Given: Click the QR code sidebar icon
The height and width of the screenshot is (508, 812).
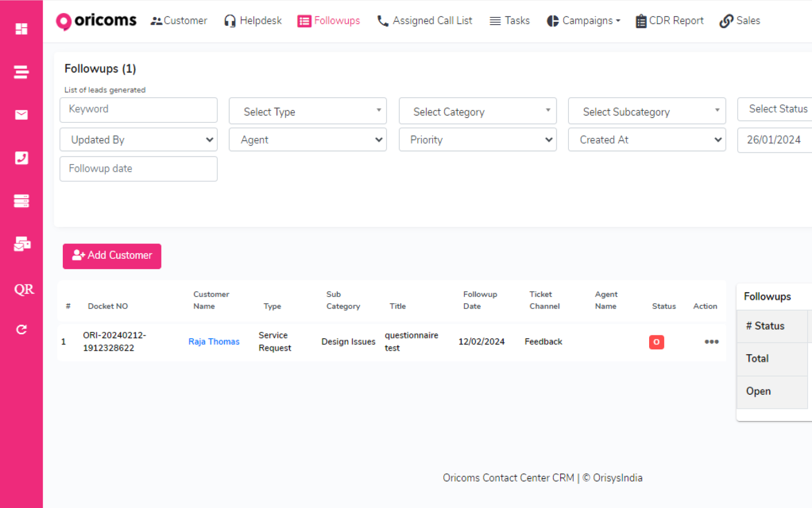Looking at the screenshot, I should click(24, 289).
